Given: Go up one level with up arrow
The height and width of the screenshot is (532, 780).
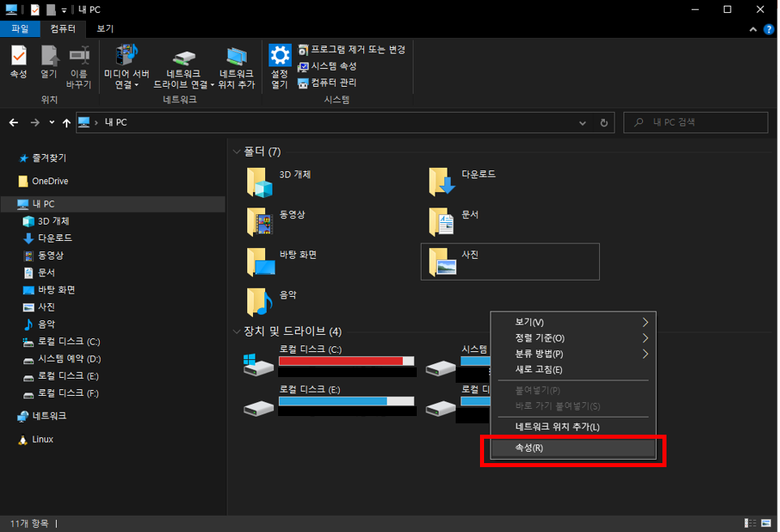Looking at the screenshot, I should pos(66,122).
